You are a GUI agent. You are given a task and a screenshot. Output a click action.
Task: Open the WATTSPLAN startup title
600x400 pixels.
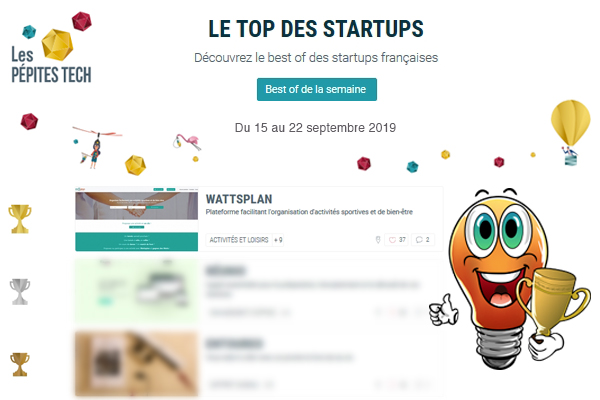tap(239, 199)
